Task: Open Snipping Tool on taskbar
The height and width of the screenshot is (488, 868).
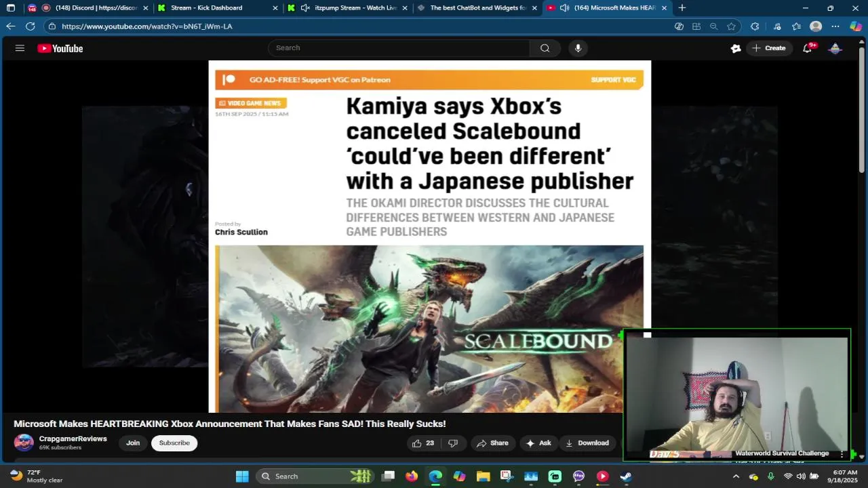Action: 507,476
